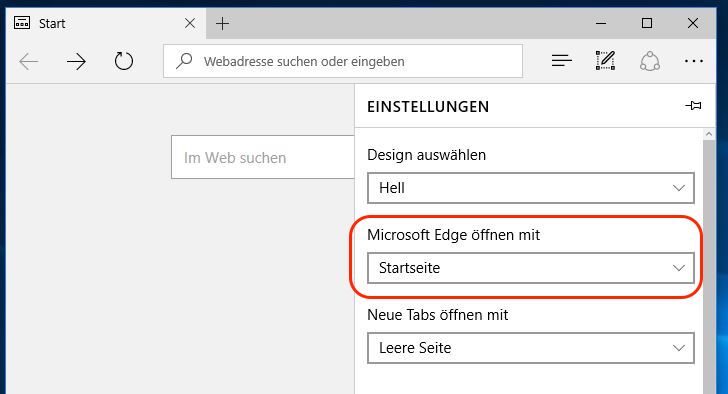Minimize the Edge window
Image resolution: width=728 pixels, height=394 pixels.
(601, 23)
